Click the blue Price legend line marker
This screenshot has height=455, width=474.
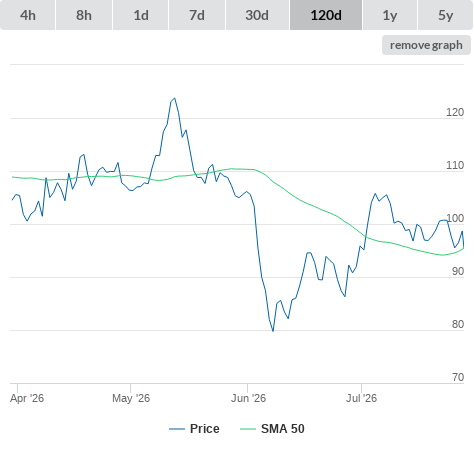click(x=177, y=429)
